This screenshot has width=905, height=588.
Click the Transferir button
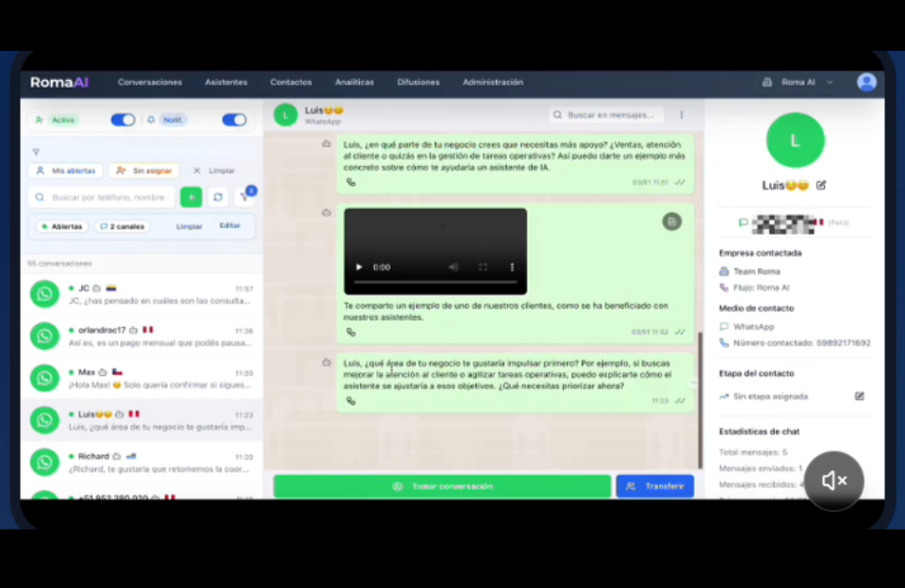coord(655,486)
